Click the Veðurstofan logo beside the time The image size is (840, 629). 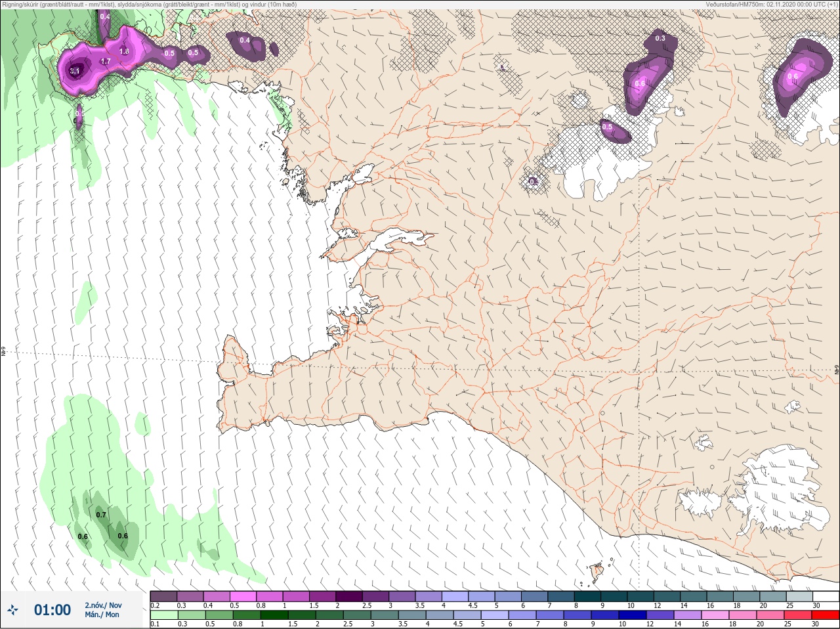coord(12,611)
